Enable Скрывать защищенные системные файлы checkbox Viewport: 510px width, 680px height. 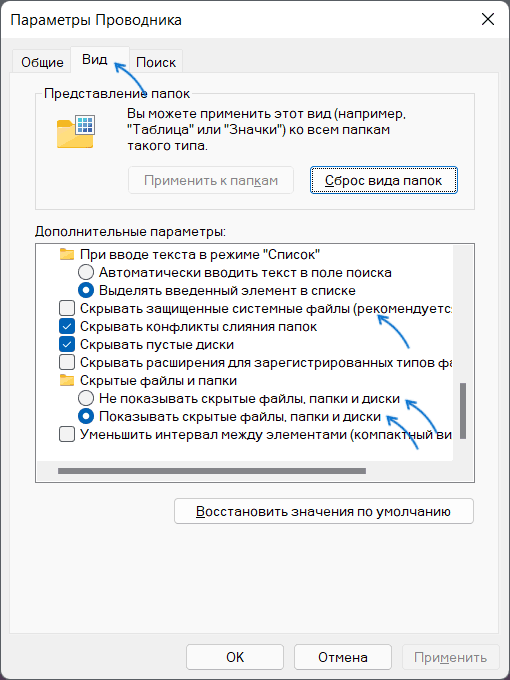point(67,309)
